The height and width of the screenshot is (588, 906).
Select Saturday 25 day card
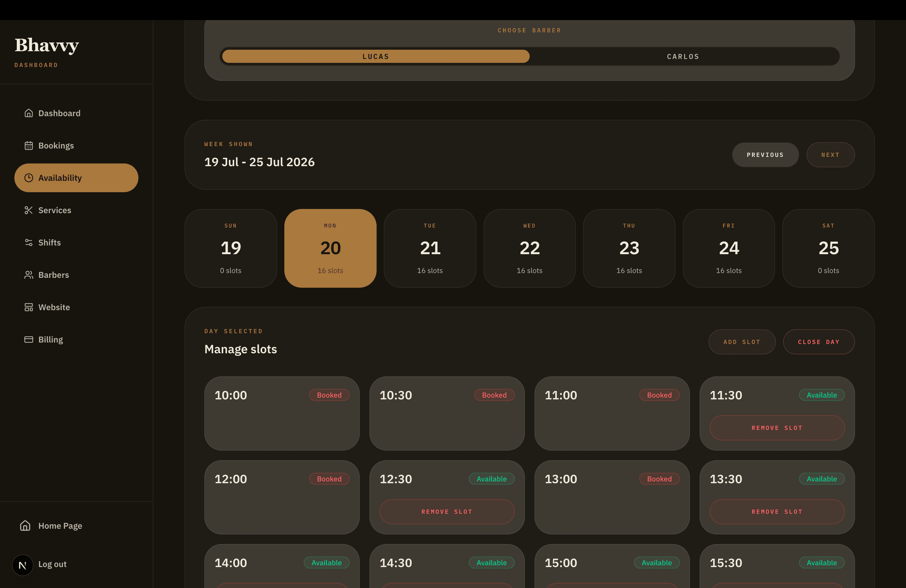[x=828, y=248]
